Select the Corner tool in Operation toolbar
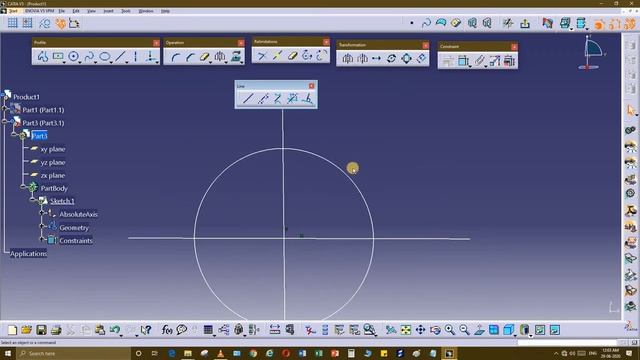This screenshot has height=360, width=640. coord(175,57)
